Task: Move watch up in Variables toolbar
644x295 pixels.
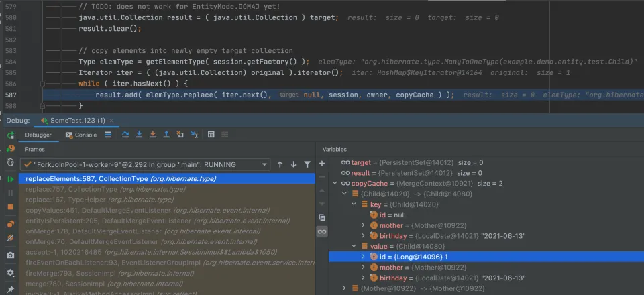Action: [322, 191]
